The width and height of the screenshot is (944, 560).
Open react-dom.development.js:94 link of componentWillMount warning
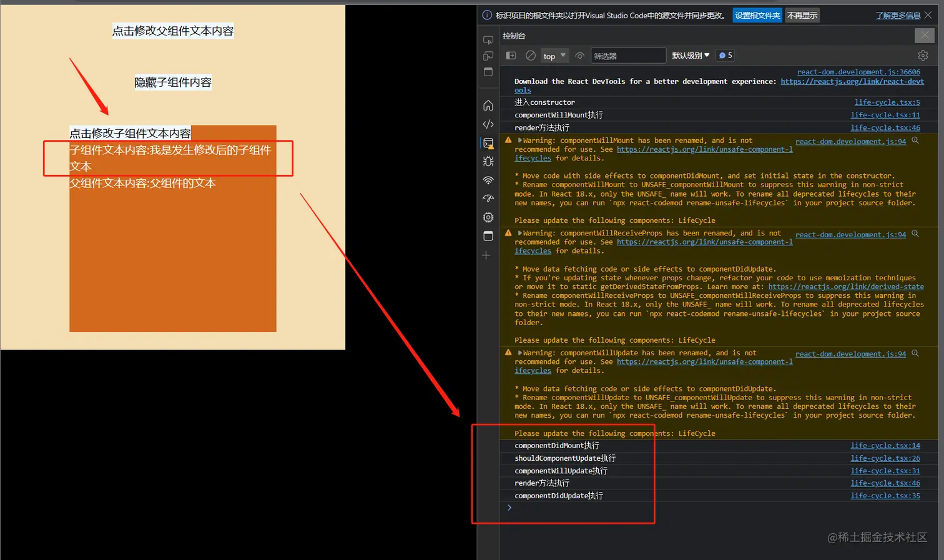(x=850, y=142)
